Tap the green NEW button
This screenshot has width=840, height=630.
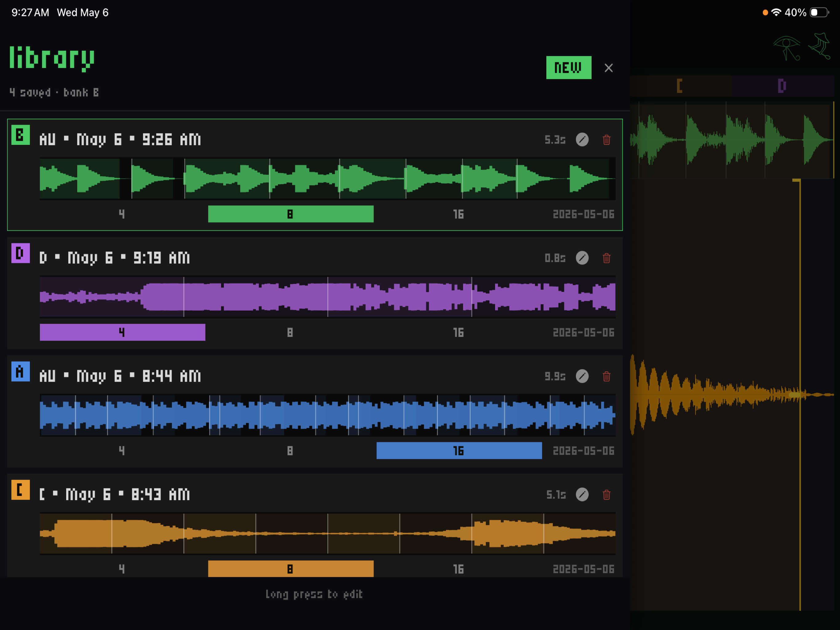[569, 68]
